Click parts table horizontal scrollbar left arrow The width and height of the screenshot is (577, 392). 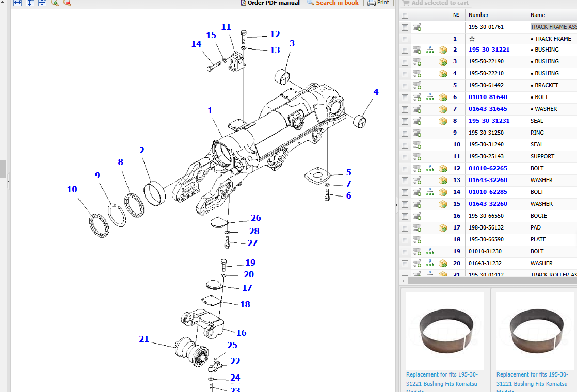403,281
